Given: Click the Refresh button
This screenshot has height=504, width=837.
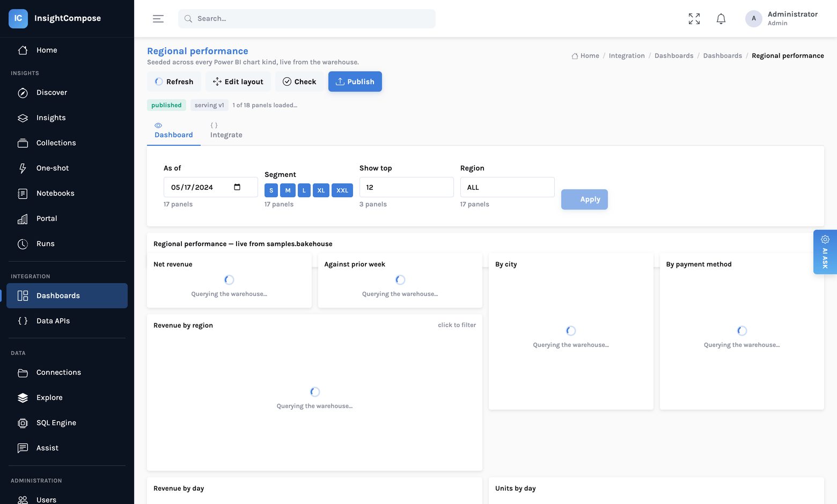Looking at the screenshot, I should [x=174, y=81].
